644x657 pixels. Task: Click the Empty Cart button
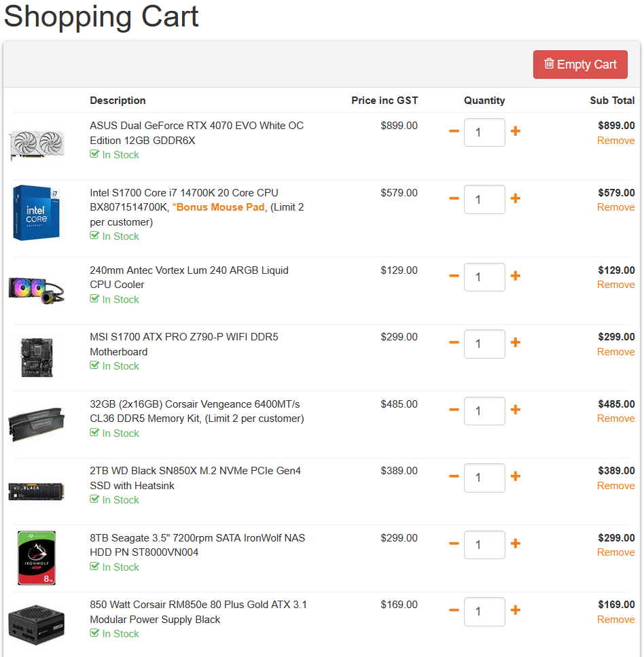point(580,65)
